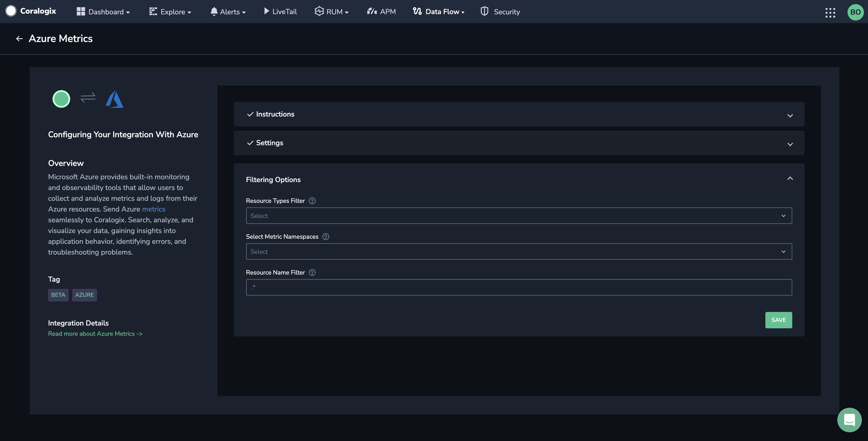The image size is (868, 441).
Task: Open the chat support bubble
Action: pyautogui.click(x=849, y=420)
